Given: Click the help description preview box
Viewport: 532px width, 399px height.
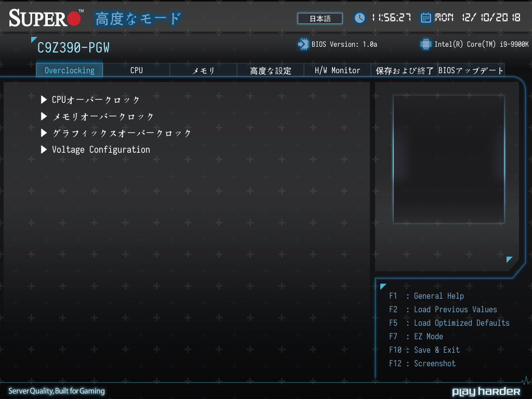Looking at the screenshot, I should (x=448, y=159).
